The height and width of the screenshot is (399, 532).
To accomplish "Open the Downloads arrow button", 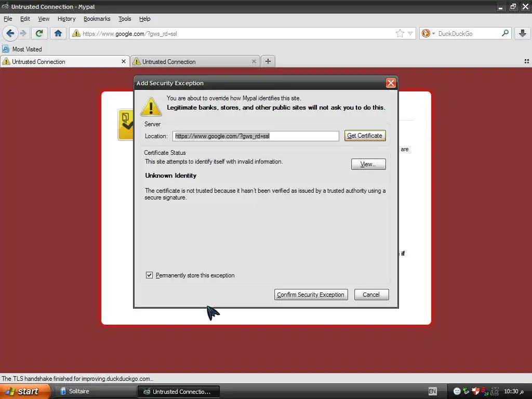I will [x=523, y=33].
